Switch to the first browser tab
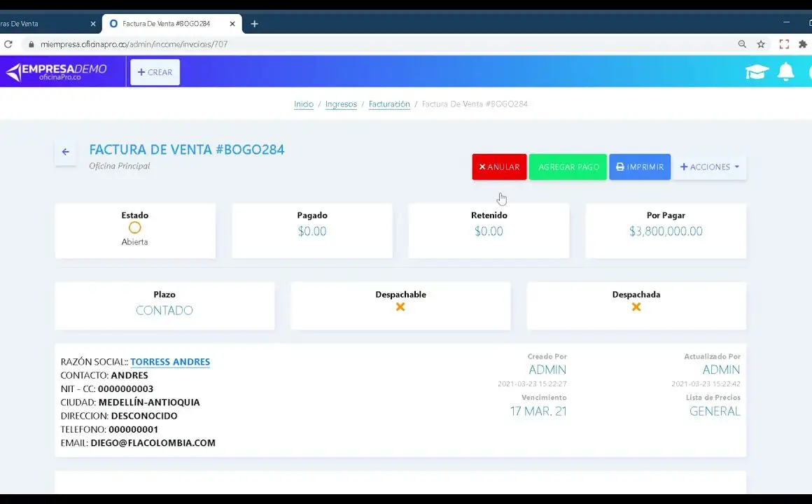812x504 pixels. tap(42, 24)
